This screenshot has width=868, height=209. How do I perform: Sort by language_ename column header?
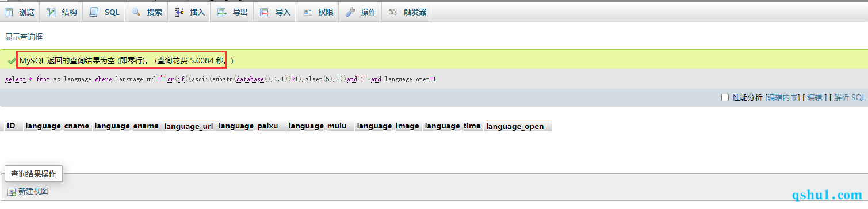click(x=127, y=126)
